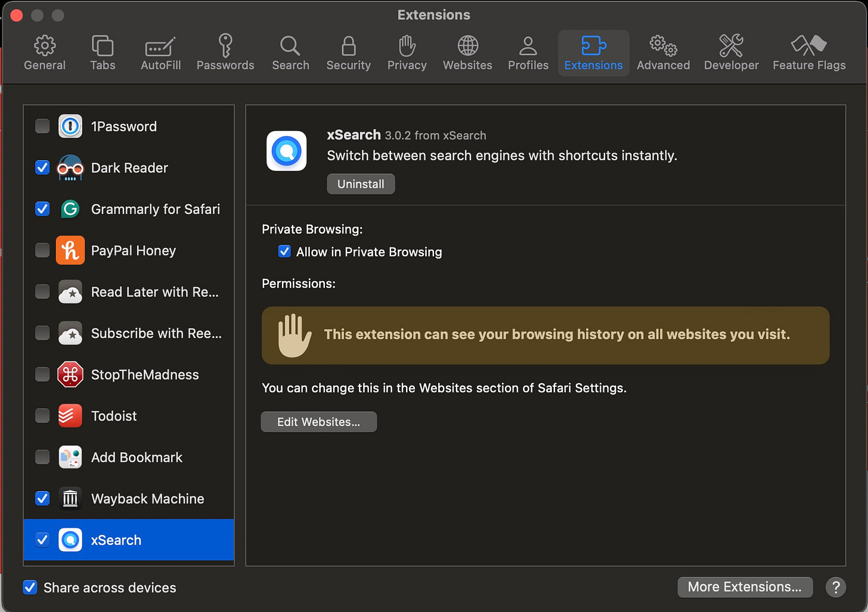Switch to the Tabs settings pane
Screen dimensions: 868x612
(103, 53)
